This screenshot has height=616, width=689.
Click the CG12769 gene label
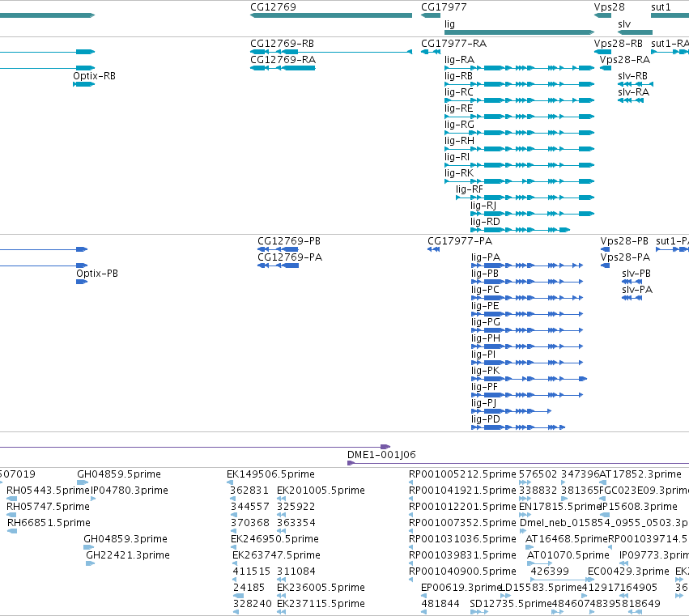click(273, 7)
